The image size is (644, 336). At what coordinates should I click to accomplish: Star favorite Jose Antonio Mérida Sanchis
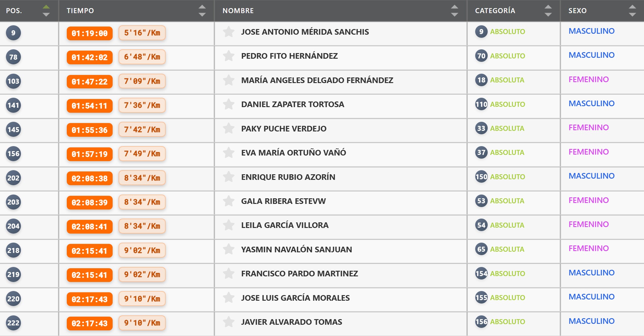[228, 32]
